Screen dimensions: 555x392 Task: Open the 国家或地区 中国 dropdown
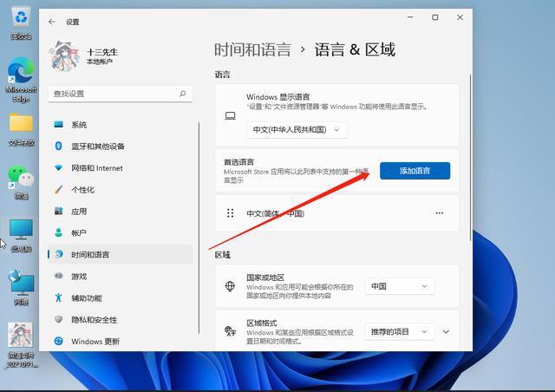tap(399, 286)
